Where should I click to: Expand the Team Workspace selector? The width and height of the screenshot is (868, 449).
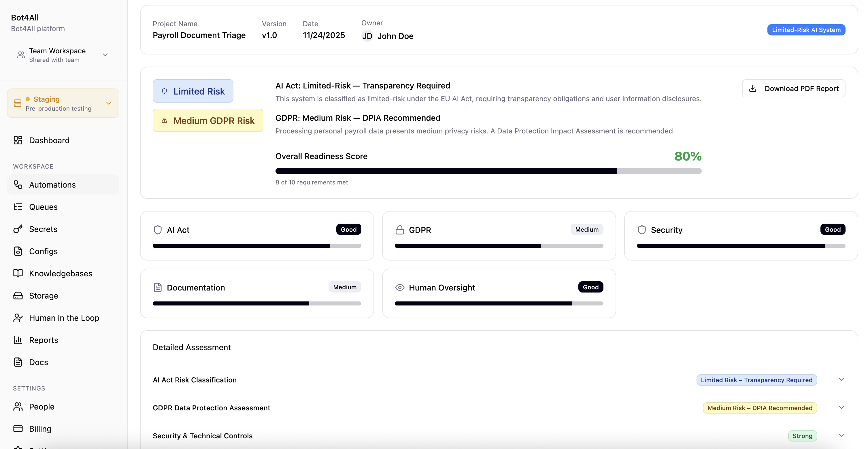tap(105, 54)
